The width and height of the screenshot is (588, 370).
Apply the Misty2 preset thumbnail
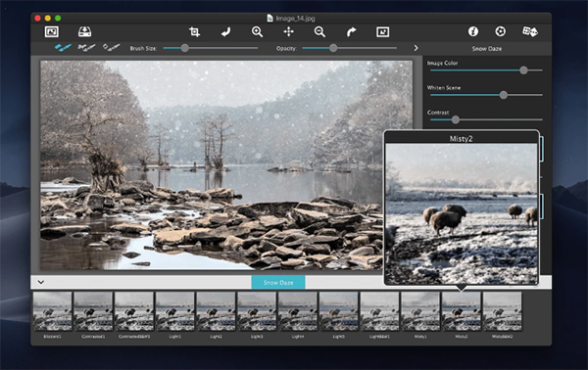click(462, 311)
